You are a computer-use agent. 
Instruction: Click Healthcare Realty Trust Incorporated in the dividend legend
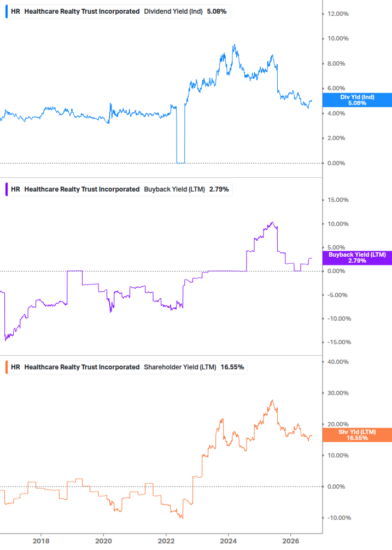click(x=82, y=11)
